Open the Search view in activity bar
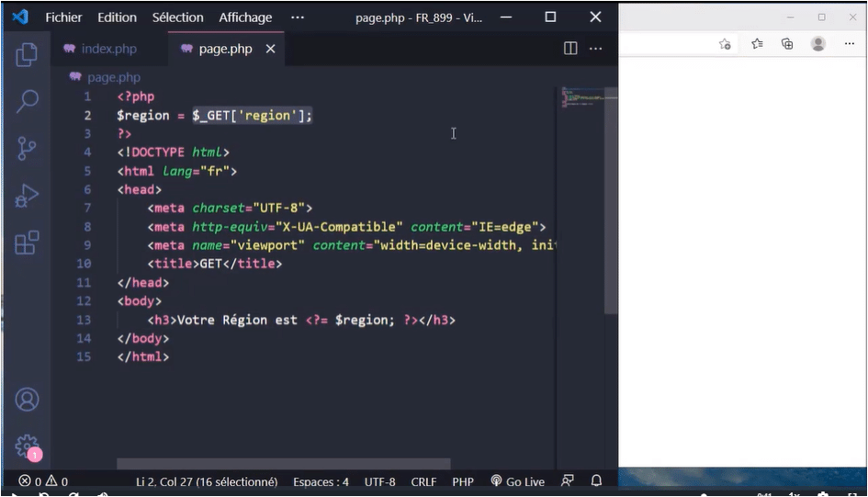Screen dimensions: 868x497 click(x=27, y=101)
